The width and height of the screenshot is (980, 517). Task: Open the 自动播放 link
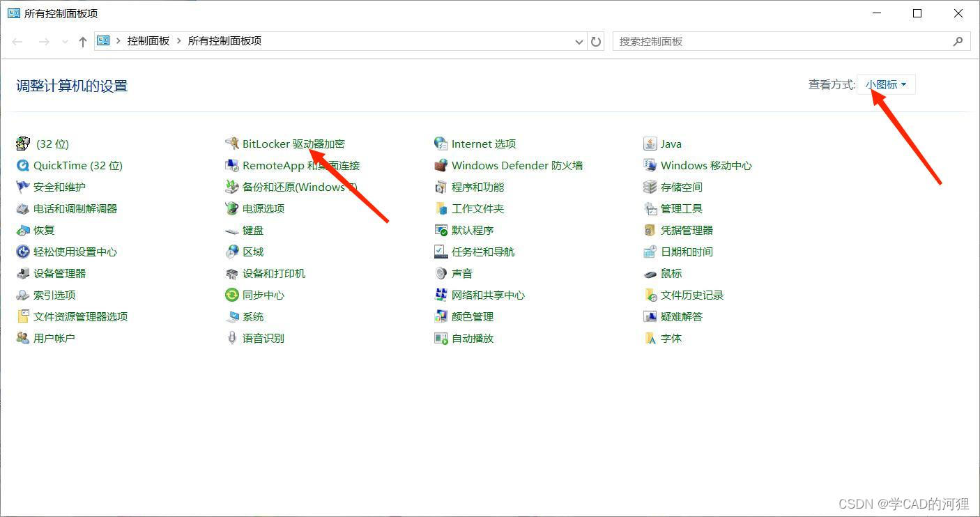click(473, 338)
